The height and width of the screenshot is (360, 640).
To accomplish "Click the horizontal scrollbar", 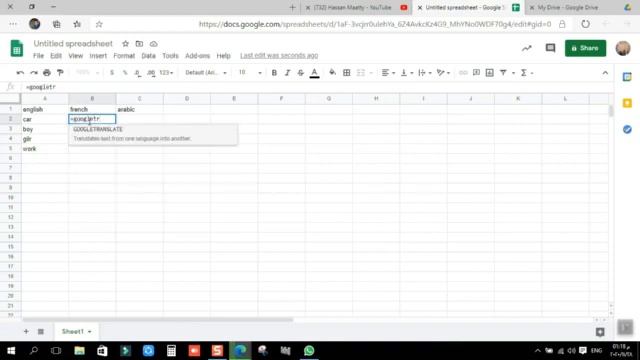I will (158, 320).
